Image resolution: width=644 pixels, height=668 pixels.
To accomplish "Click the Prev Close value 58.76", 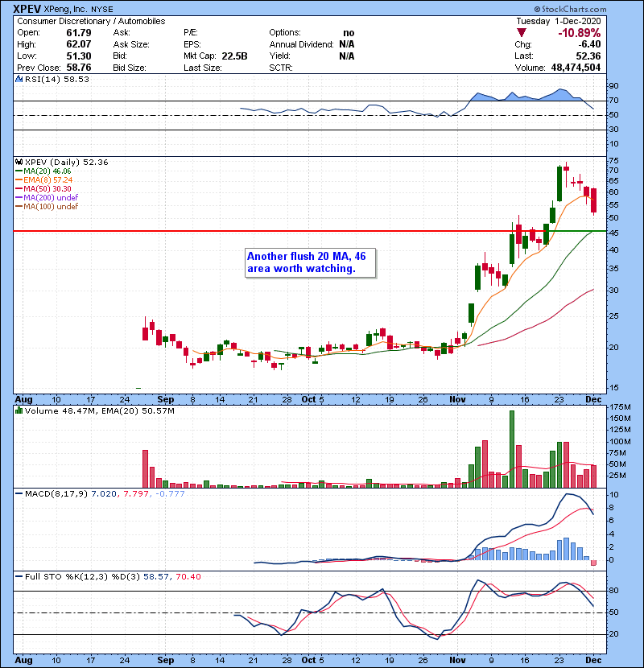I will (79, 68).
